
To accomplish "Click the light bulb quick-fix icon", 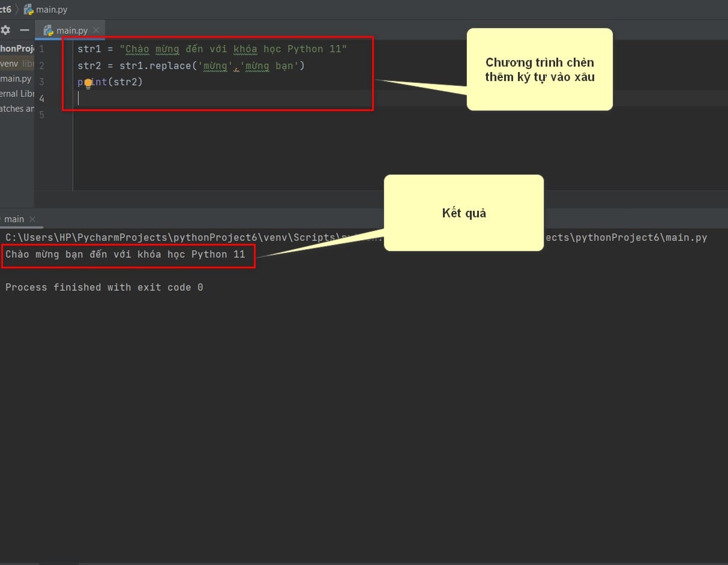I will point(88,83).
